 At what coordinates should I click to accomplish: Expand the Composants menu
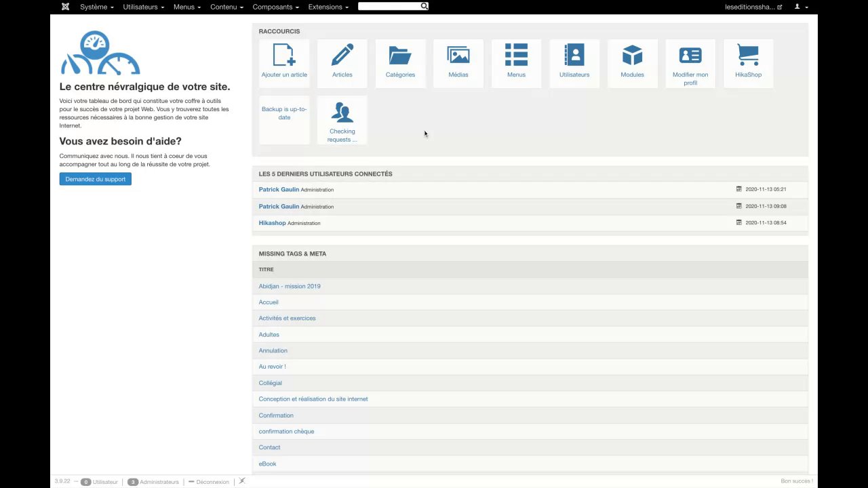click(x=276, y=7)
